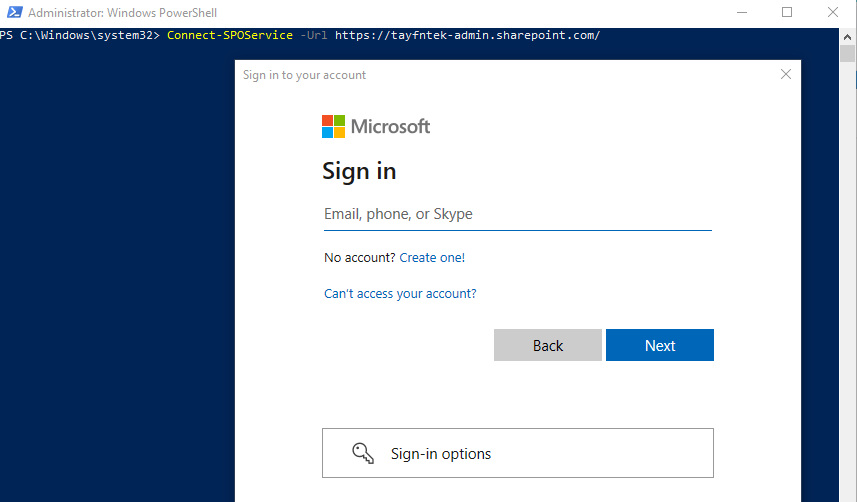The width and height of the screenshot is (857, 502).
Task: Continue with the Next button
Action: 660,345
